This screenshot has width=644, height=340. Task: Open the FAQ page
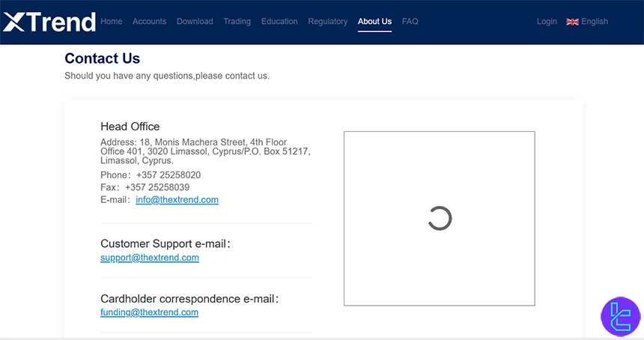click(410, 22)
